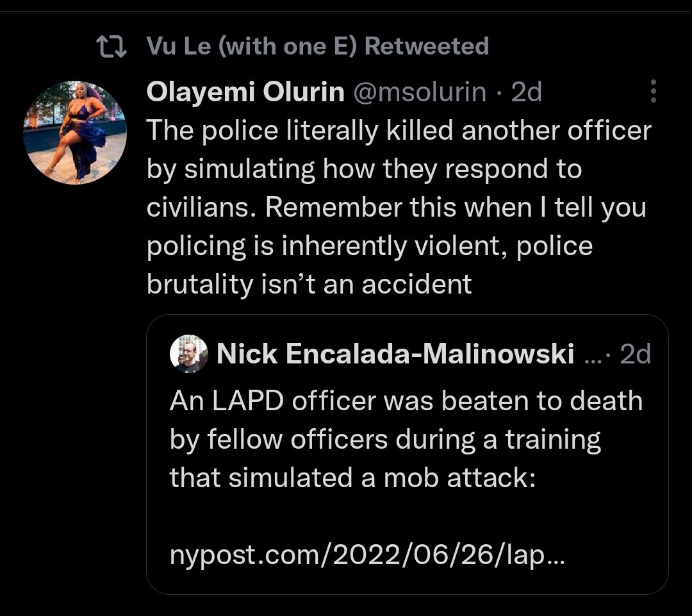692x616 pixels.
Task: Follow the nypost.com article link
Action: [367, 554]
